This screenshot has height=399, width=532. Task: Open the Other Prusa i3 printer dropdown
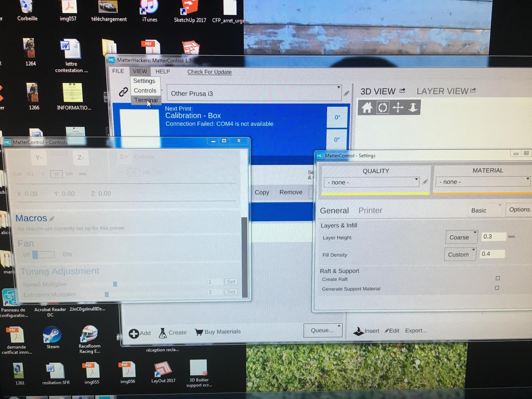254,93
